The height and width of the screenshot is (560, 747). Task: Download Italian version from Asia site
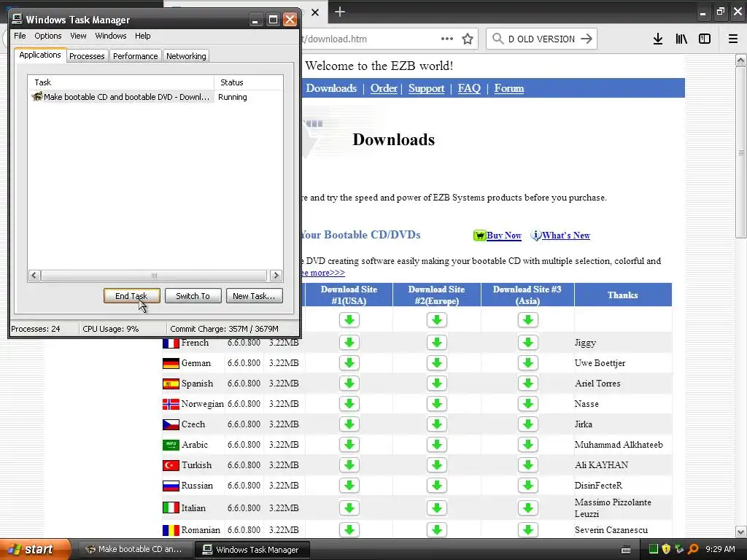click(528, 508)
